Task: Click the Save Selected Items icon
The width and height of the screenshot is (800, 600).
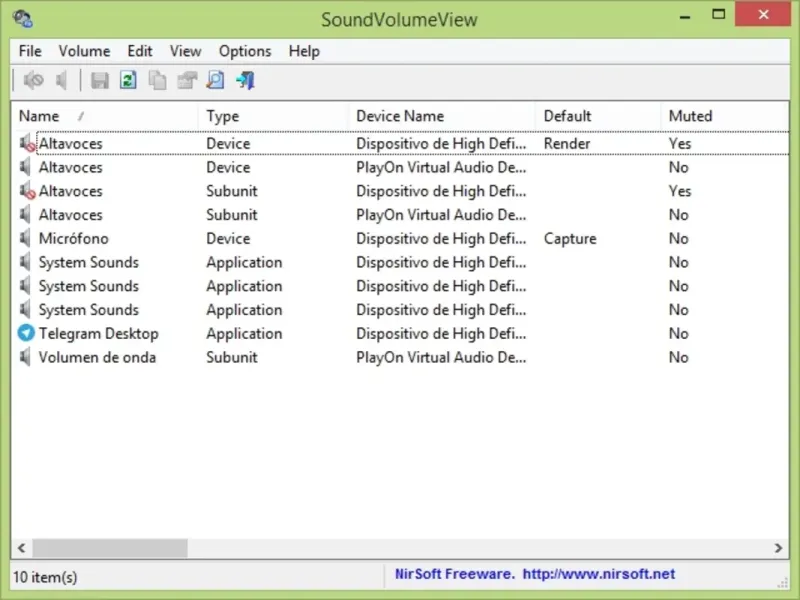Action: click(x=100, y=80)
